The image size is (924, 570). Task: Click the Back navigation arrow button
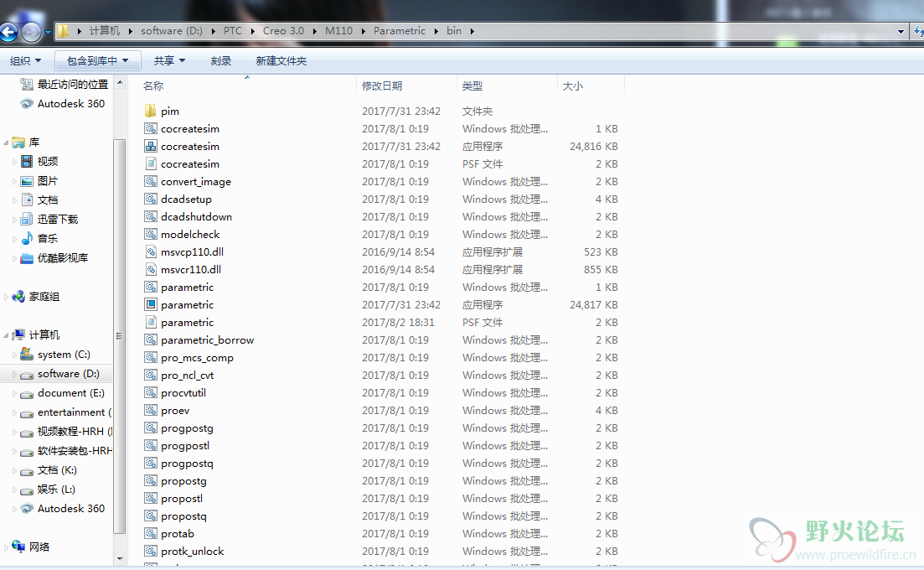pos(8,33)
